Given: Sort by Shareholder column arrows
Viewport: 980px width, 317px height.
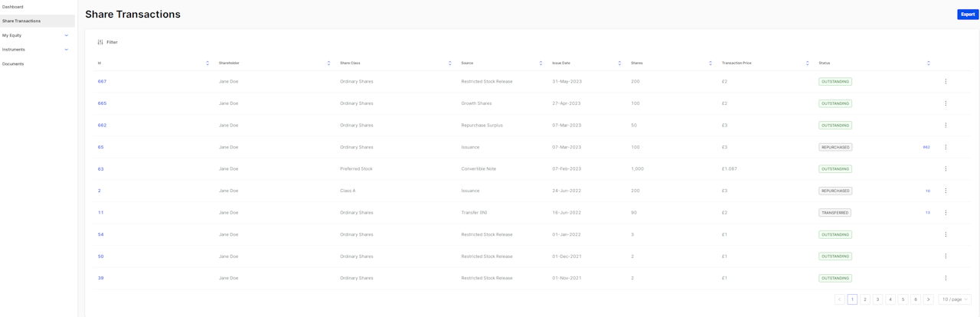Looking at the screenshot, I should point(328,63).
